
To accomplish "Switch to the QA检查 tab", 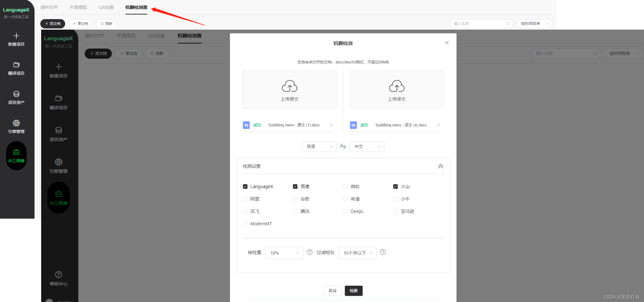I will click(106, 7).
